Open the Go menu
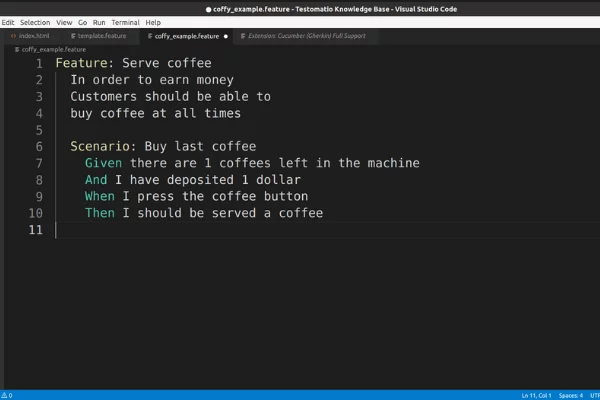 click(x=82, y=22)
